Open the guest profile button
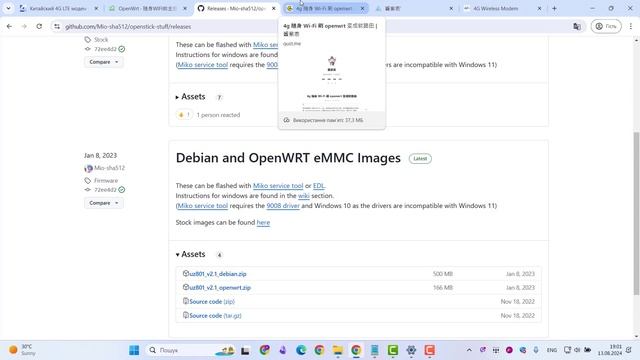 point(606,27)
